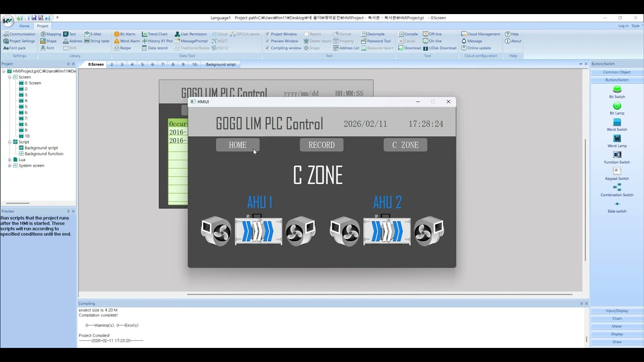Open the Chart object category
This screenshot has width=644, height=362.
click(617, 318)
